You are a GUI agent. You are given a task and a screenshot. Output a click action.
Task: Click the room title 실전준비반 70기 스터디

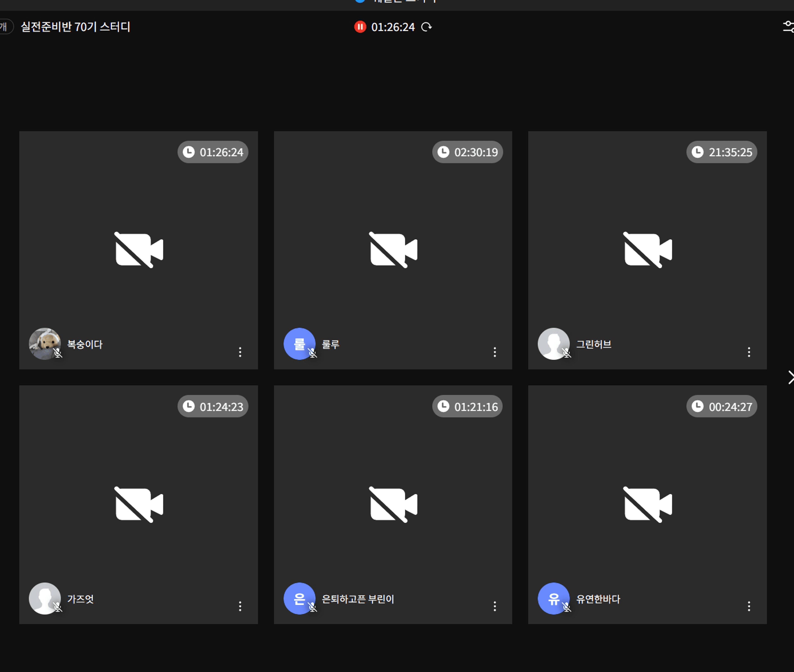coord(75,27)
